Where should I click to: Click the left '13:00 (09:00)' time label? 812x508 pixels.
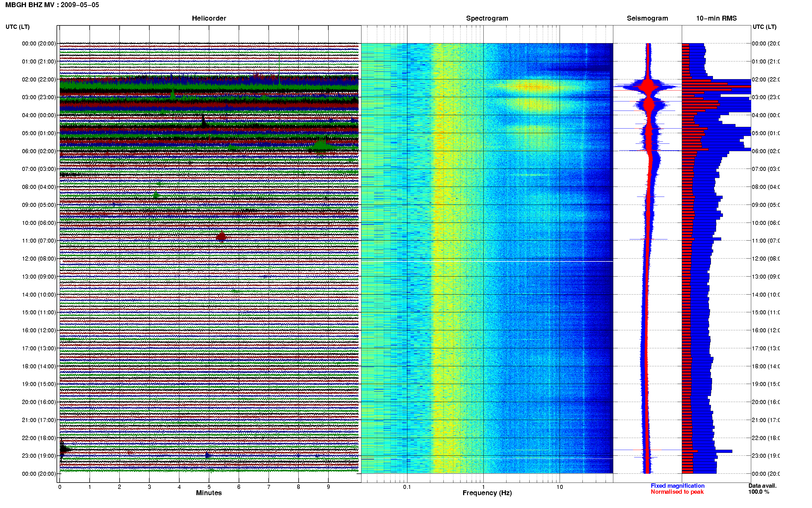click(39, 277)
